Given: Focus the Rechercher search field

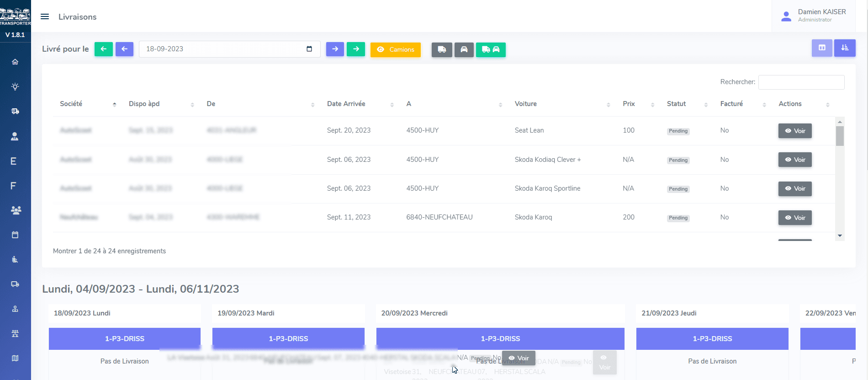Looking at the screenshot, I should pos(801,82).
